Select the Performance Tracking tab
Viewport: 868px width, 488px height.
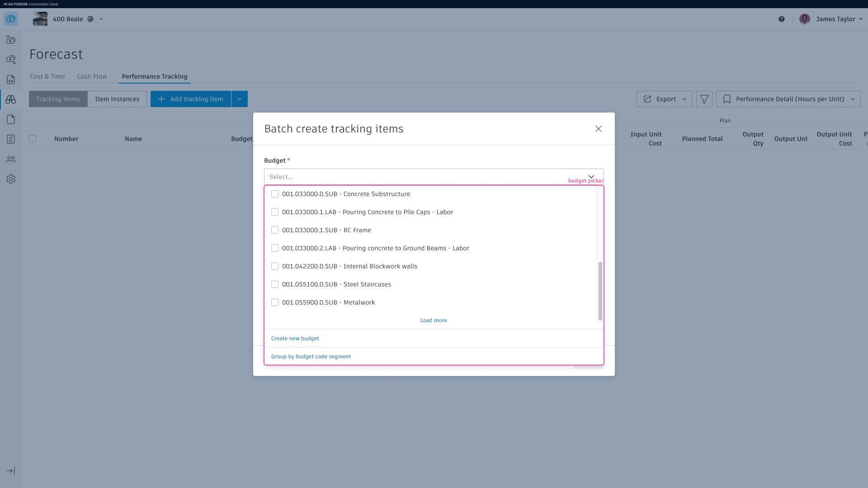pyautogui.click(x=155, y=76)
